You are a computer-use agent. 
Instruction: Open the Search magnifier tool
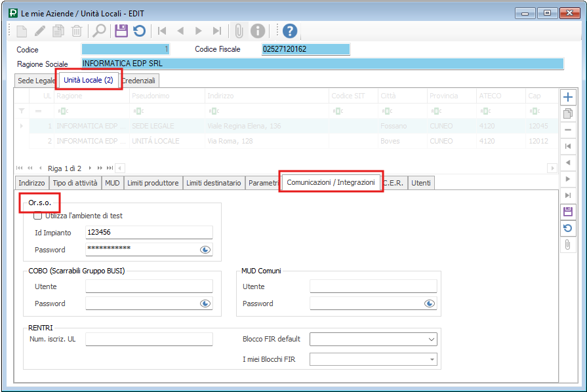99,31
